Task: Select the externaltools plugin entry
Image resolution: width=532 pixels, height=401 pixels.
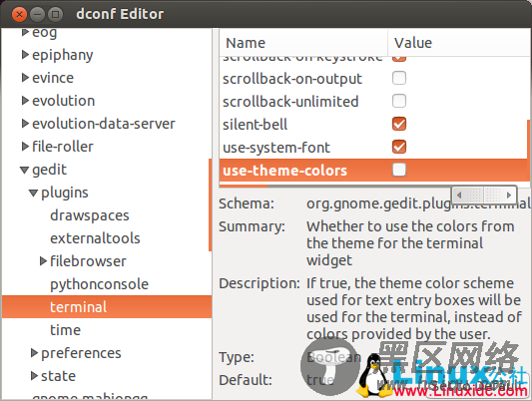Action: point(95,238)
